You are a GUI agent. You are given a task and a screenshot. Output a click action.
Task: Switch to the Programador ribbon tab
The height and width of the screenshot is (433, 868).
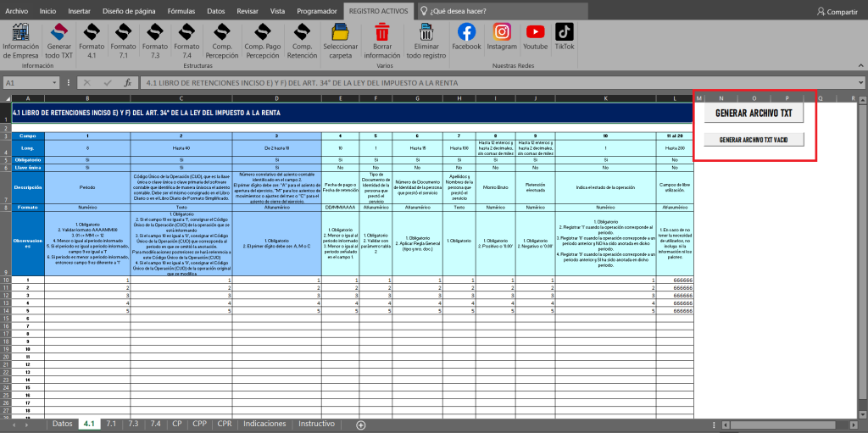[x=317, y=11]
